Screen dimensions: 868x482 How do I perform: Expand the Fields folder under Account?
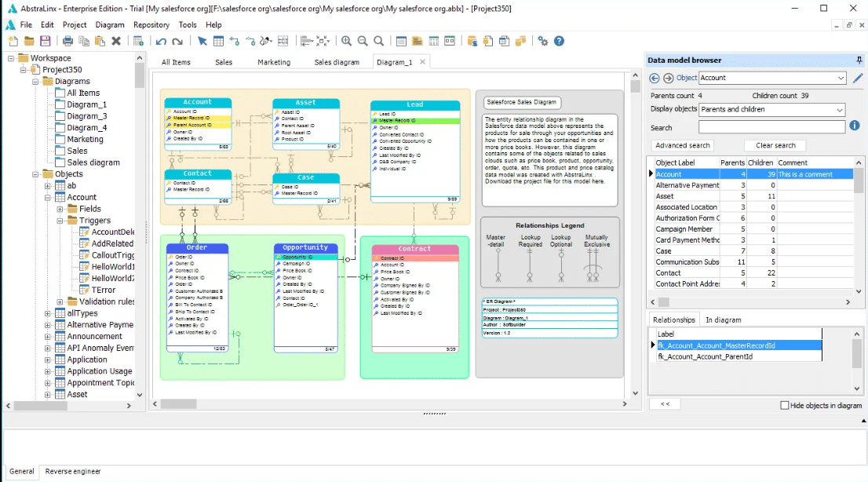(x=60, y=209)
